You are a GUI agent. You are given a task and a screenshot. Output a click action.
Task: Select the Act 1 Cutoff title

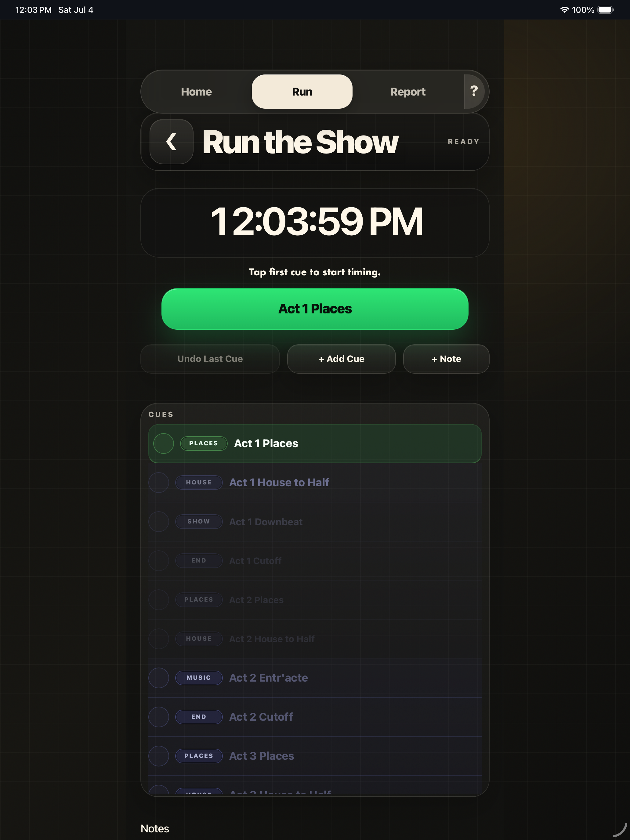[x=255, y=561]
